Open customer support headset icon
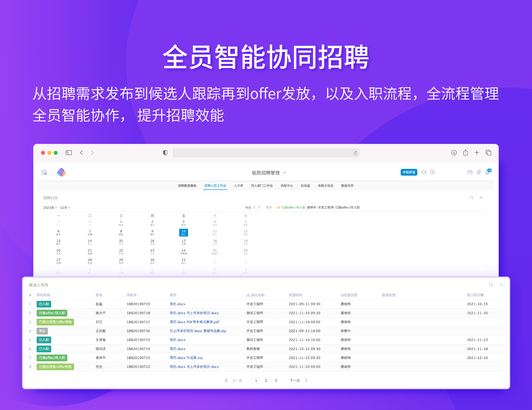 [x=424, y=172]
